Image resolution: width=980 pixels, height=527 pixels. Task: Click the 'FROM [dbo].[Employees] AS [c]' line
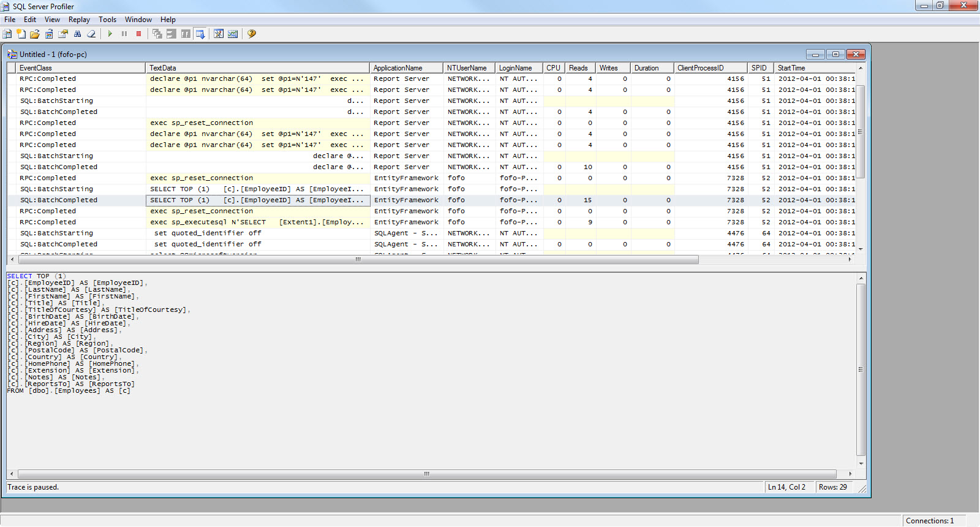[69, 391]
